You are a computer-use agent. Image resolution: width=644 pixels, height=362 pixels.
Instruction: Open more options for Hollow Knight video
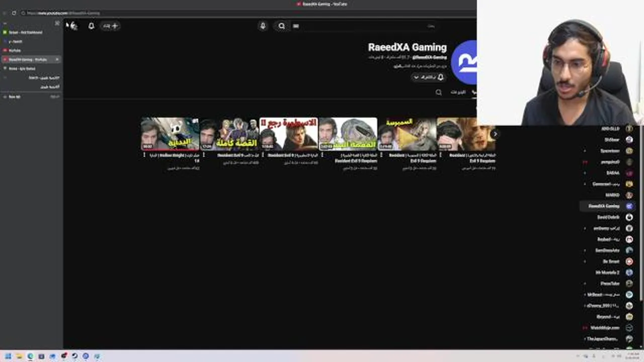click(144, 155)
